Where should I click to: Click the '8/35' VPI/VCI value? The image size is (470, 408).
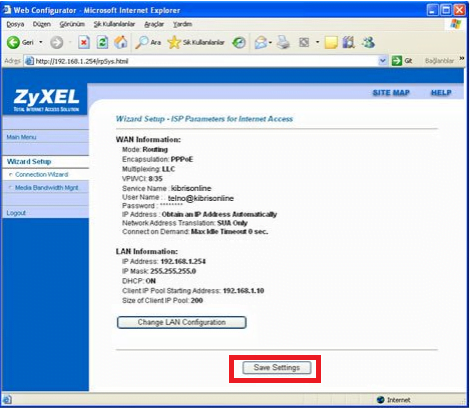[155, 179]
